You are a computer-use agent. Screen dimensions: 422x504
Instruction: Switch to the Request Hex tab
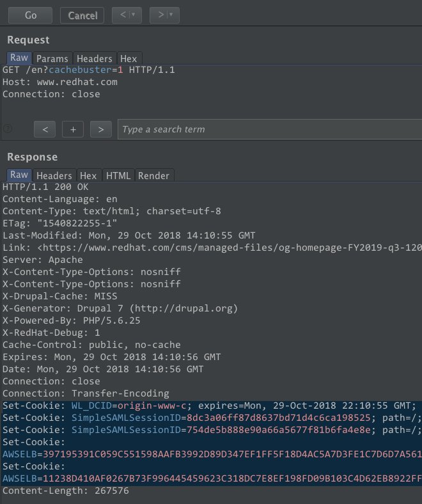coord(129,58)
